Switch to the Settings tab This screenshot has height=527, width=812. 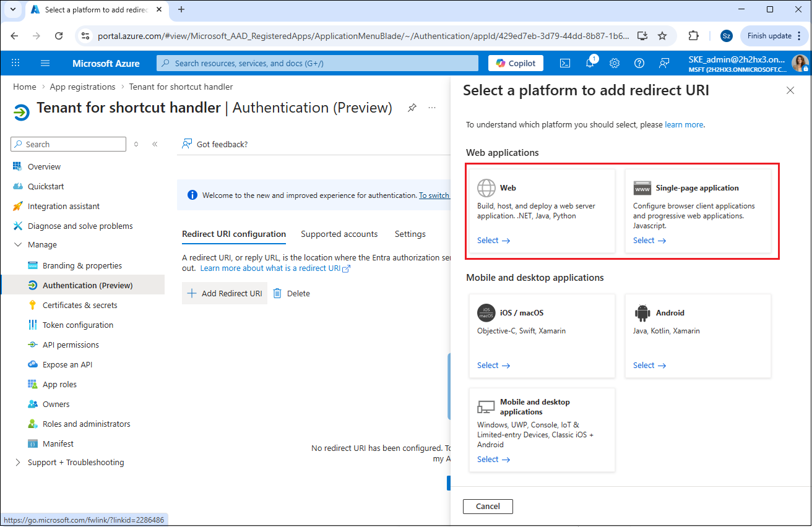(x=410, y=234)
